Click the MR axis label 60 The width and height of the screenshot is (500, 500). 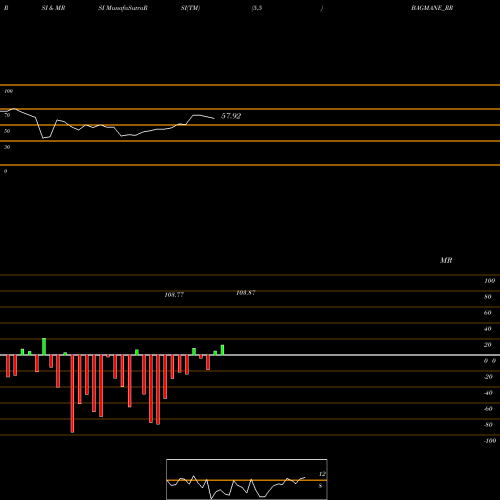(488, 313)
